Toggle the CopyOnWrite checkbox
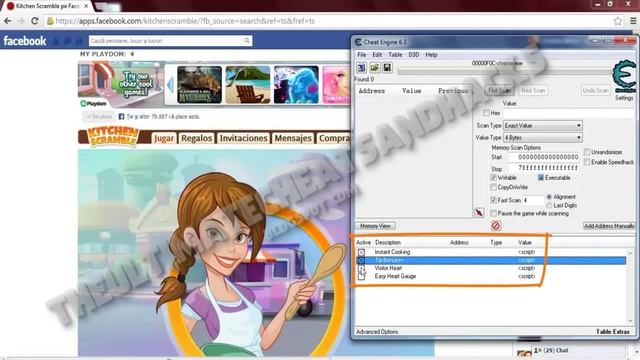 [x=493, y=187]
